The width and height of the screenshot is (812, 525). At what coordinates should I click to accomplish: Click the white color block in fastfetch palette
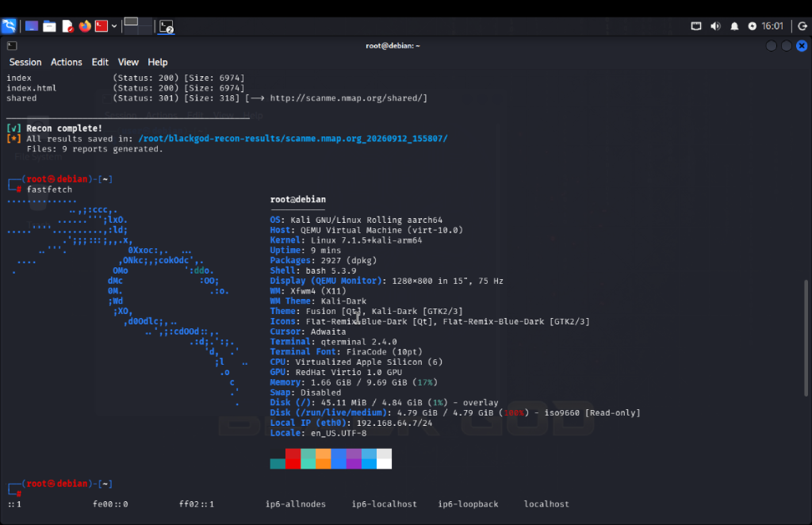385,458
